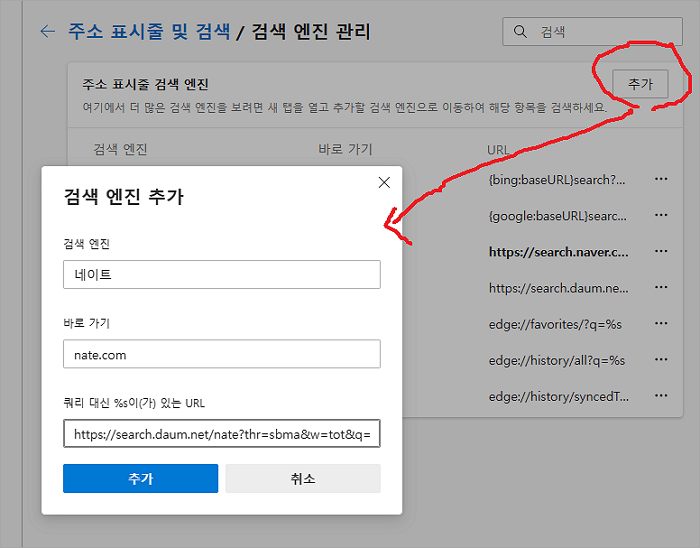Screen dimensions: 700x548
Task: Select the bold https://search.naver.c URL entry
Action: (x=558, y=252)
